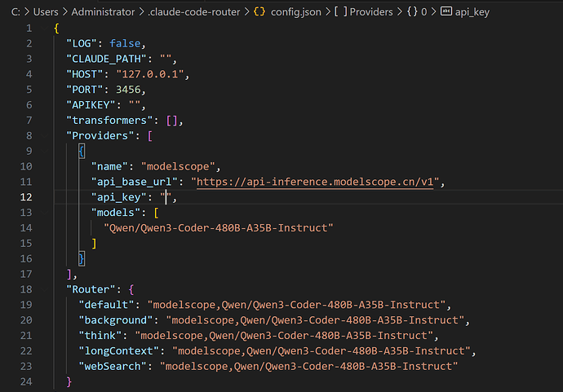Image resolution: width=563 pixels, height=392 pixels.
Task: Click the "api_key" key on line 12
Action: [119, 197]
